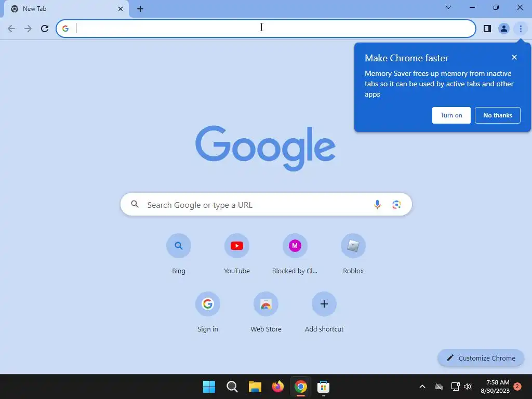
Task: Expand the tab search chevron
Action: coord(448,7)
